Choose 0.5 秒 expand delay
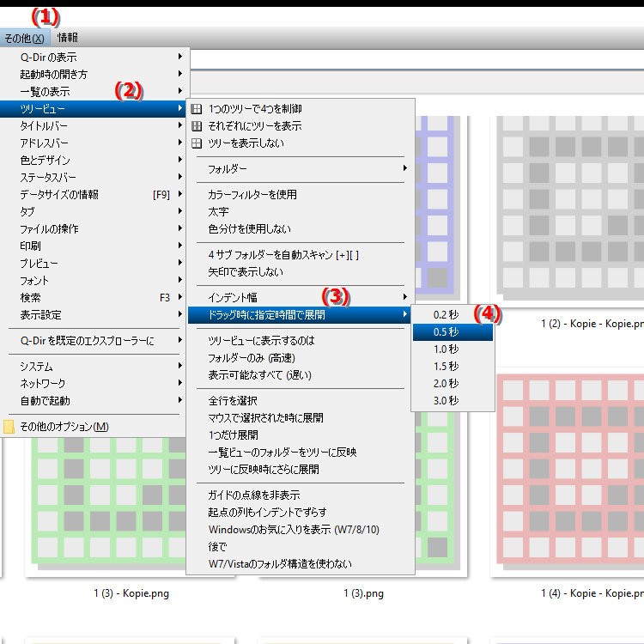Screen dimensions: 644x644 pos(453,332)
